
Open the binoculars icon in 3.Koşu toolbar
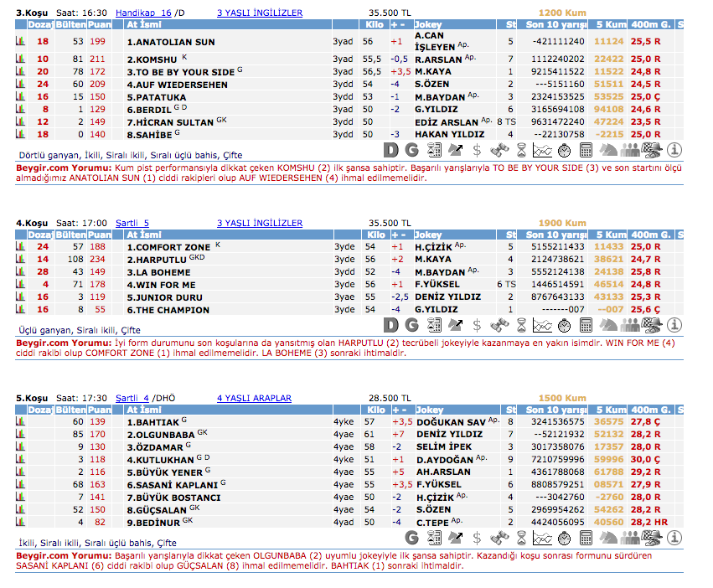[499, 150]
